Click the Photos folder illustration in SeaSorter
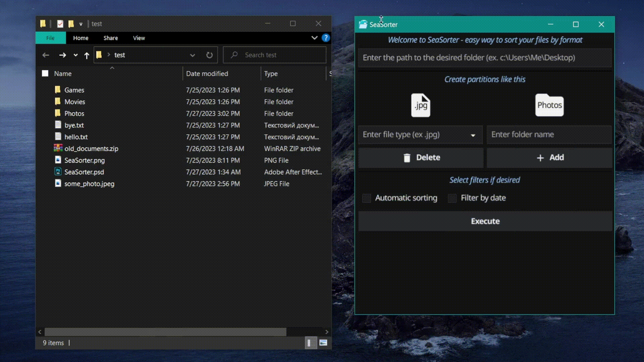The width and height of the screenshot is (644, 362). click(549, 105)
